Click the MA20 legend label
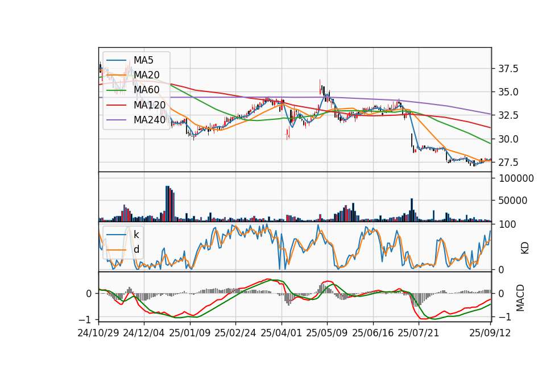Image resolution: width=546 pixels, height=392 pixels. [x=146, y=75]
